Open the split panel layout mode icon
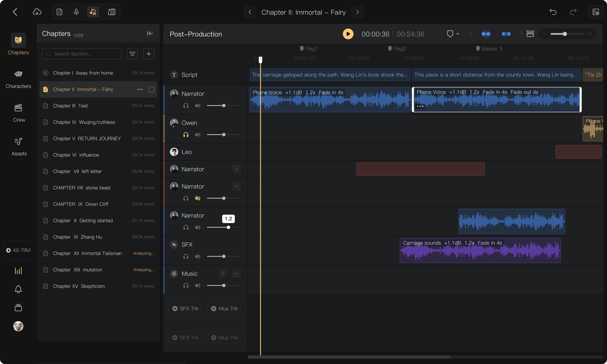The image size is (607, 364). (112, 12)
